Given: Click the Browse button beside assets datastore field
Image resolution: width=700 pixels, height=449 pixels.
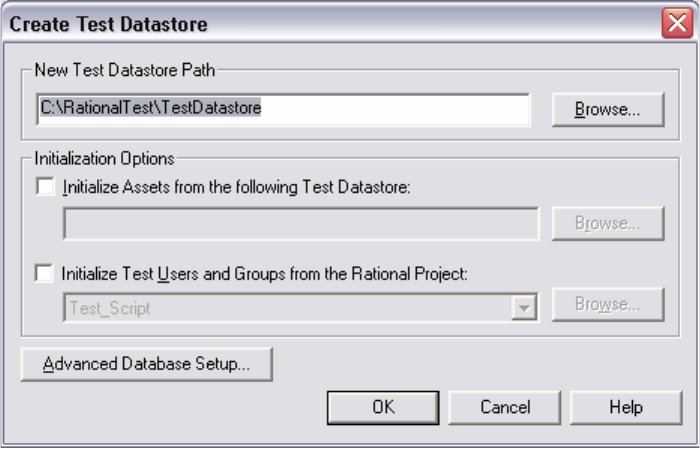Looking at the screenshot, I should (608, 223).
